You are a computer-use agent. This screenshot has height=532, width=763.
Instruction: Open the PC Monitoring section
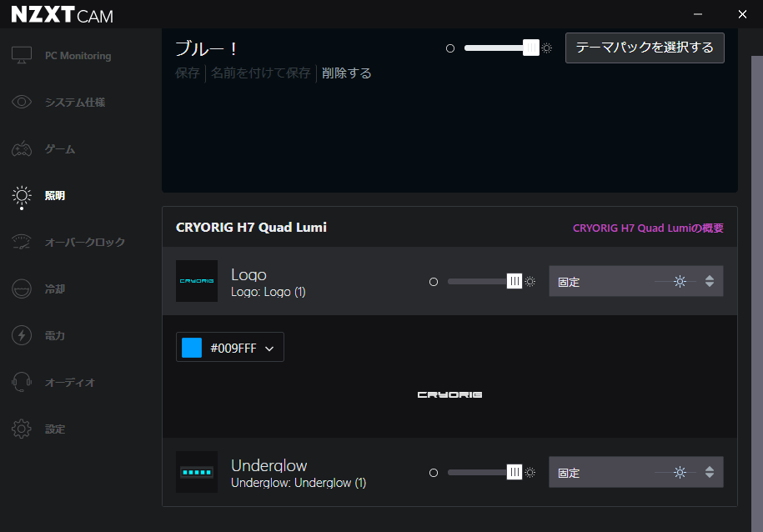[78, 56]
